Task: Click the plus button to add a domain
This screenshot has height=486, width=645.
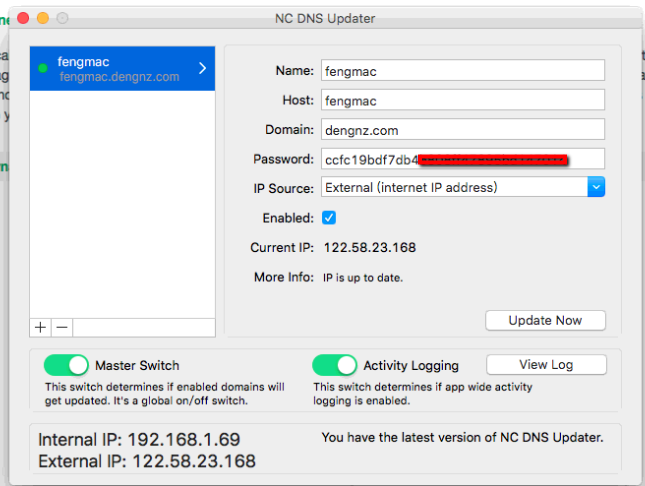Action: (x=40, y=328)
